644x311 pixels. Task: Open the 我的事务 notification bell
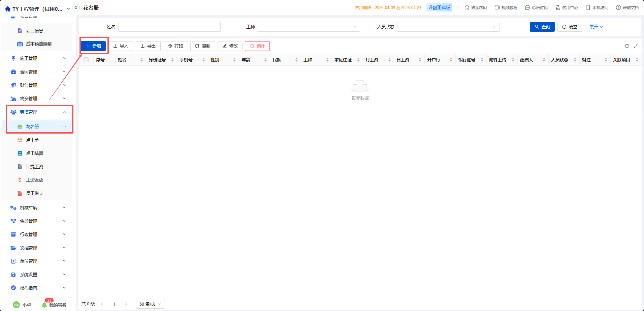pyautogui.click(x=44, y=305)
